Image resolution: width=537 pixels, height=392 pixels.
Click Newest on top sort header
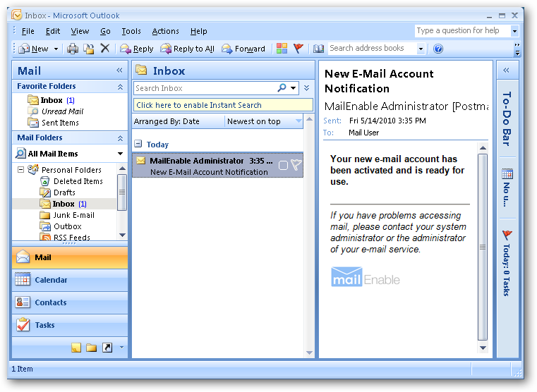pos(264,121)
